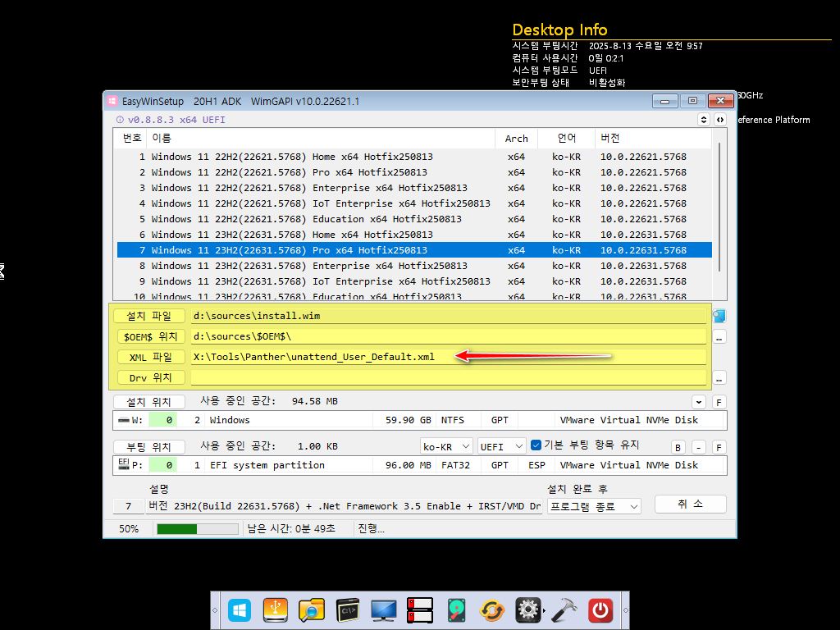The image size is (840, 630).
Task: Click the red power button dock icon
Action: (600, 610)
